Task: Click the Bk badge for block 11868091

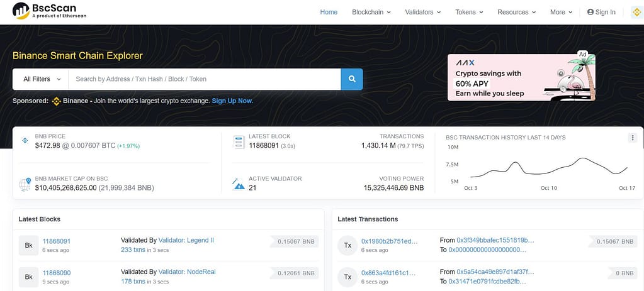Action: click(x=29, y=245)
